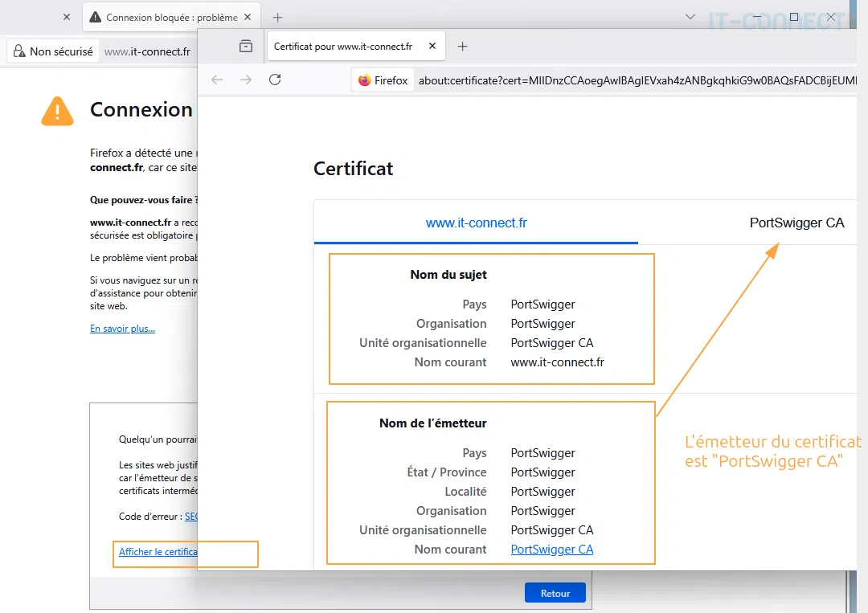
Task: Follow the En savoir plus link
Action: click(122, 329)
